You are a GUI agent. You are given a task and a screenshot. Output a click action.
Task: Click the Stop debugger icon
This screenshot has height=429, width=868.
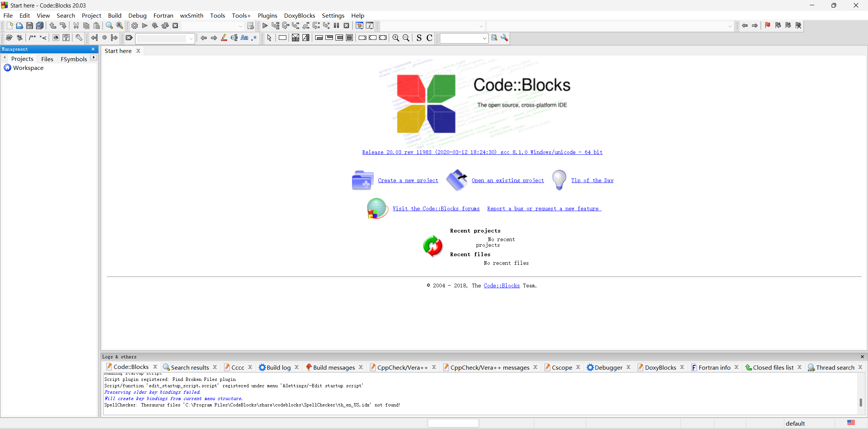[346, 26]
